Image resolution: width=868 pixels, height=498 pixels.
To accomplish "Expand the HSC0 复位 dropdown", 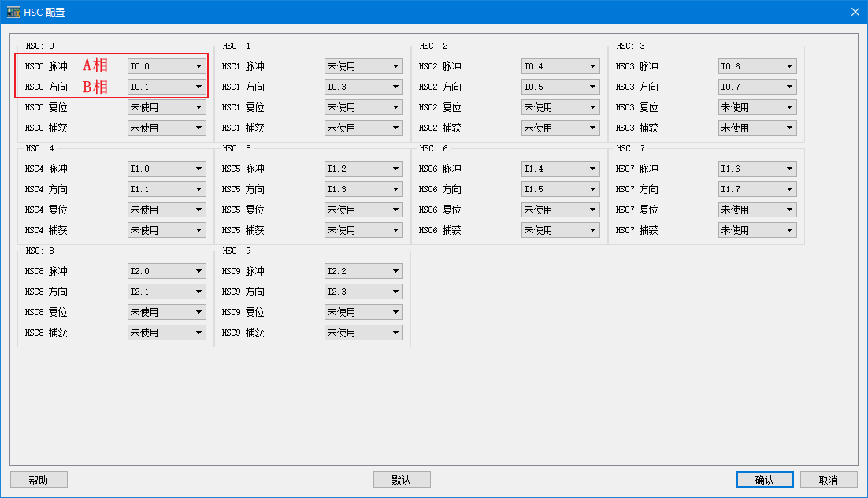I will (x=167, y=107).
